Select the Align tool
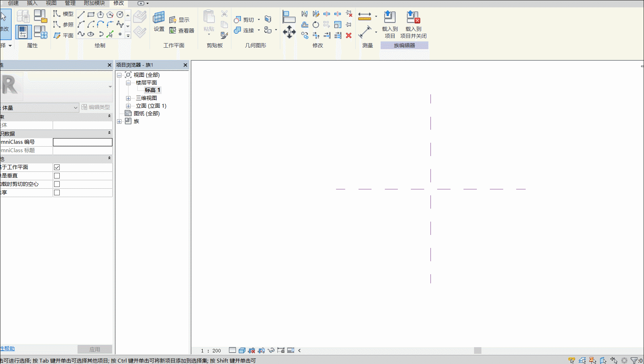This screenshot has width=644, height=364. coord(289,17)
